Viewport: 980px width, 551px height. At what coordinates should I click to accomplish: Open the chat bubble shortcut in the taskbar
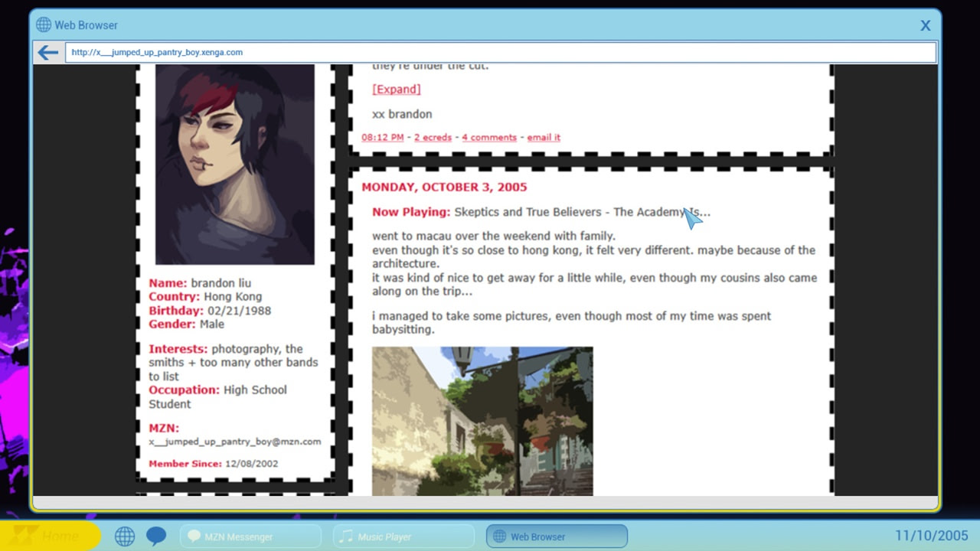pyautogui.click(x=156, y=536)
